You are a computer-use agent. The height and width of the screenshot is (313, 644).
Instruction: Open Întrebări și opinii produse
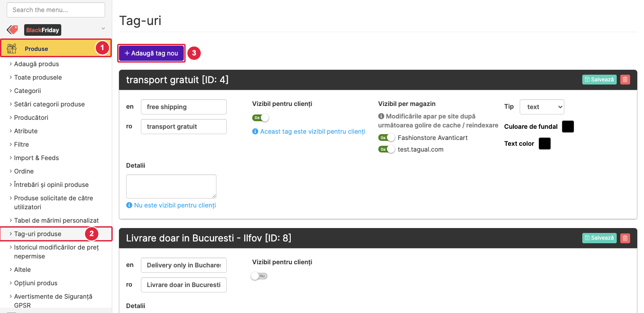click(51, 185)
